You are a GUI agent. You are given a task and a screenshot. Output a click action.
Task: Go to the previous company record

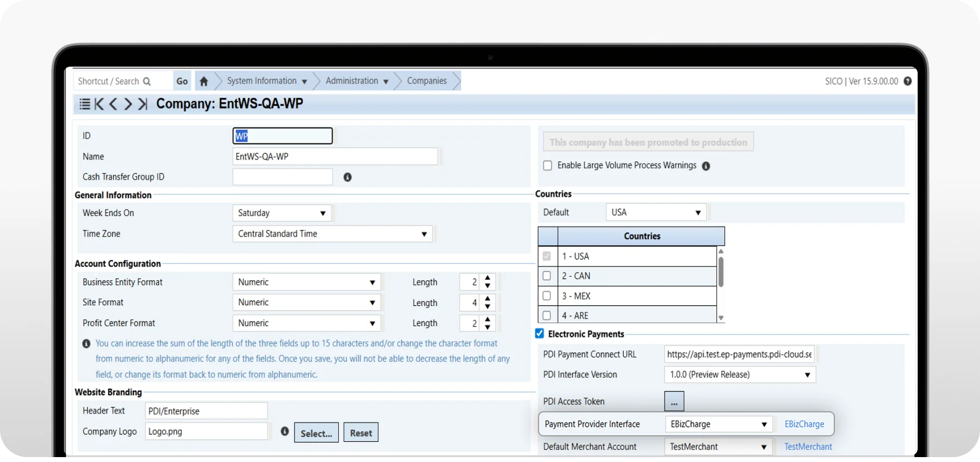point(113,104)
